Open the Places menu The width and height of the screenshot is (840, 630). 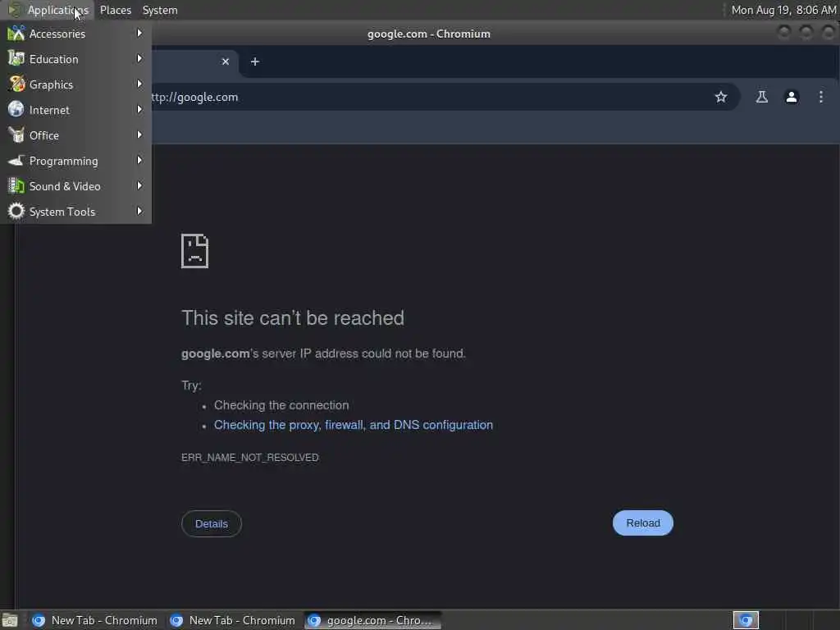point(116,10)
